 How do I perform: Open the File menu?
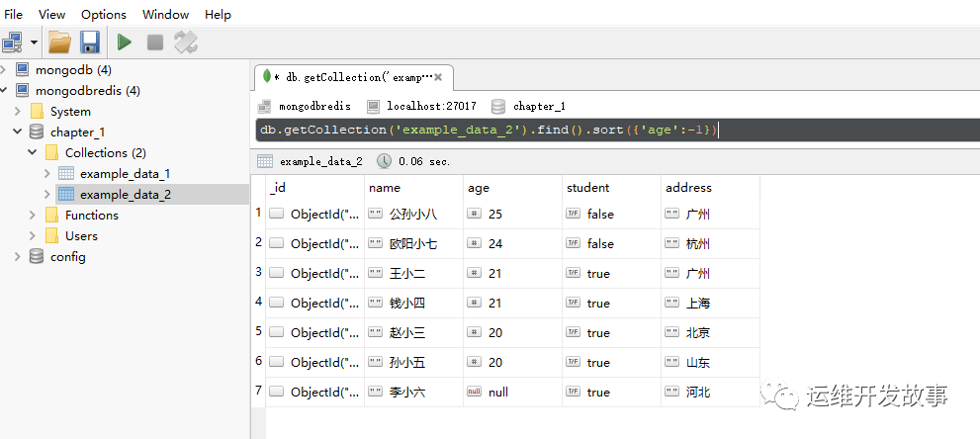point(13,15)
